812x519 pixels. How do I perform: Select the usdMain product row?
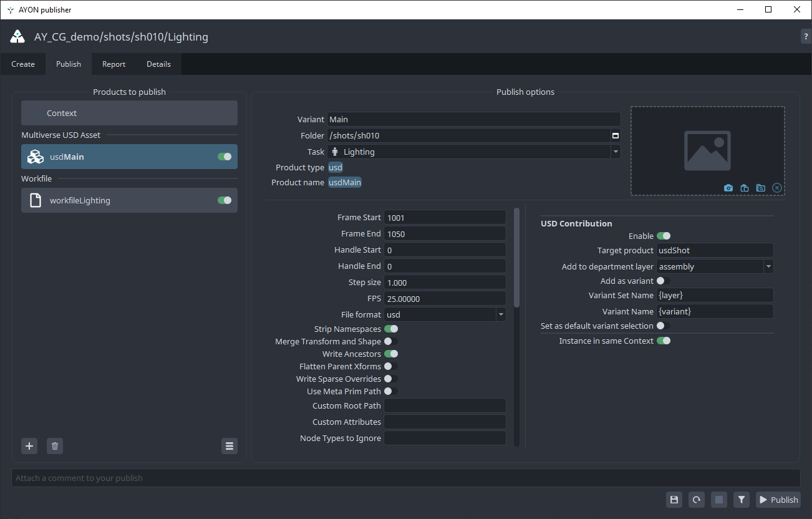click(129, 157)
